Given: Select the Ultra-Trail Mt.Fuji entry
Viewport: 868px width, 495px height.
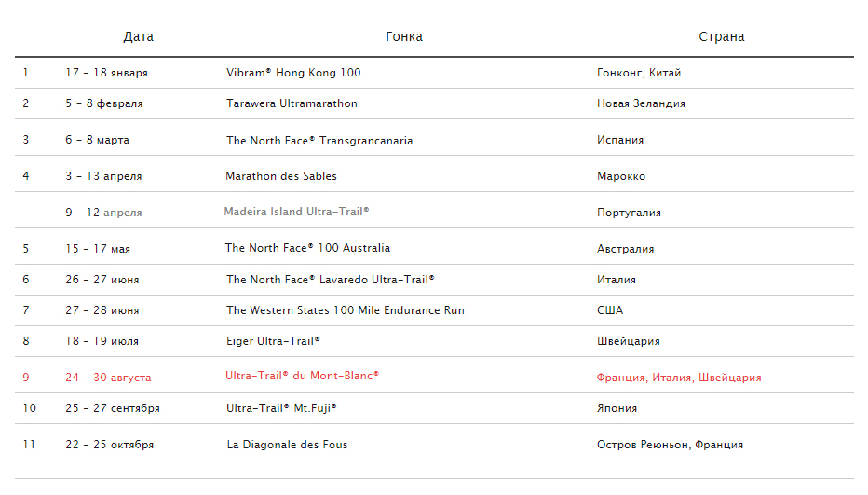Looking at the screenshot, I should pos(281,408).
